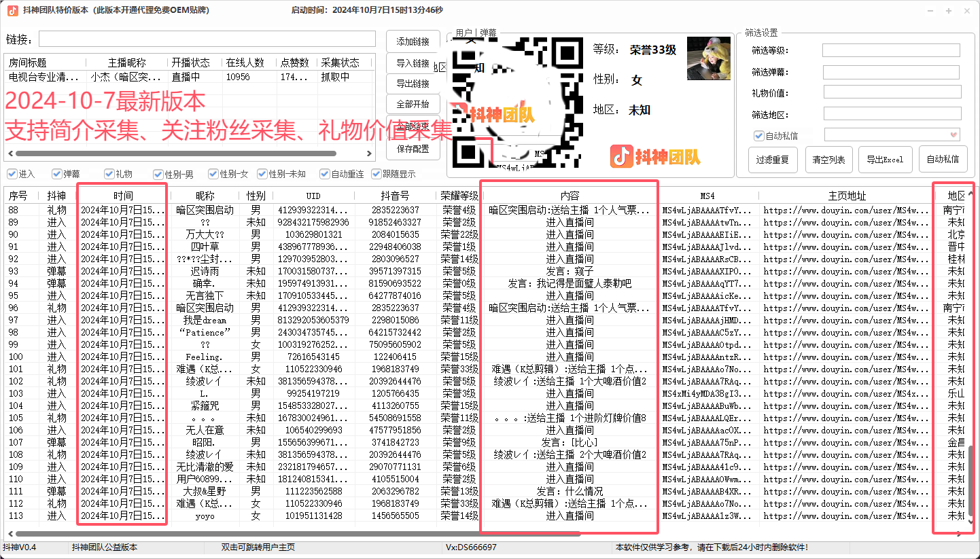The height and width of the screenshot is (559, 980).
Task: Toggle the 进入 checkbox
Action: [x=11, y=174]
